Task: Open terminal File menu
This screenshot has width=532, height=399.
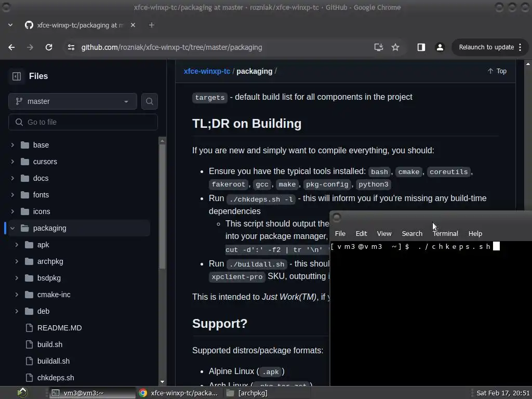Action: pyautogui.click(x=340, y=233)
